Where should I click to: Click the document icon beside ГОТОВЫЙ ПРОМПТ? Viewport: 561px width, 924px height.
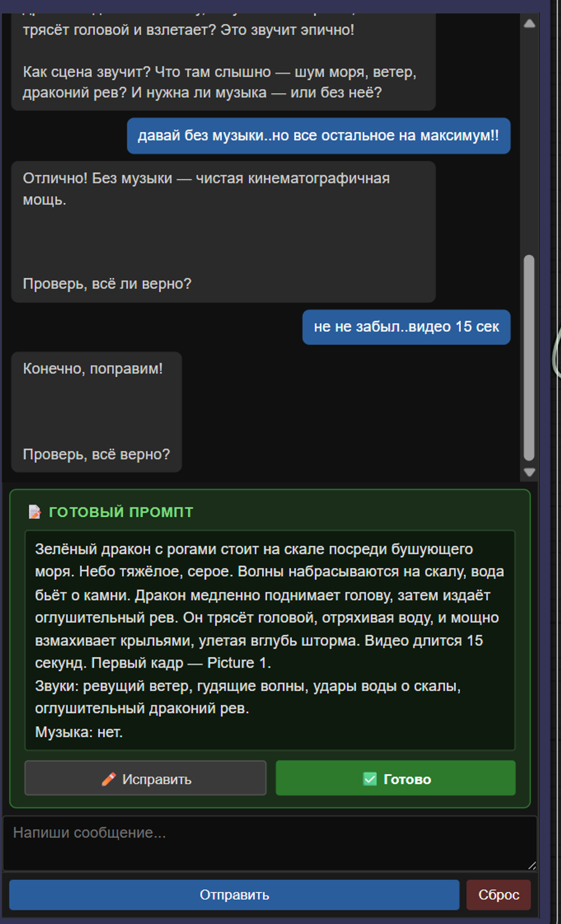pyautogui.click(x=35, y=512)
